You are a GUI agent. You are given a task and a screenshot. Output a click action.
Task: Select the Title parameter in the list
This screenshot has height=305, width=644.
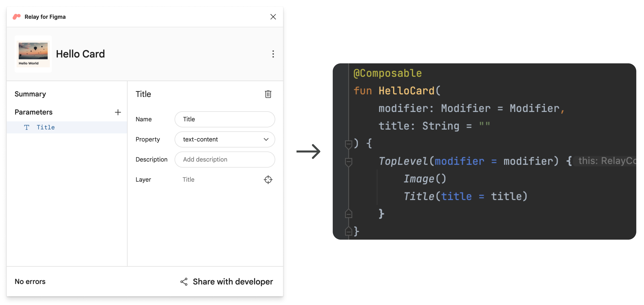45,127
